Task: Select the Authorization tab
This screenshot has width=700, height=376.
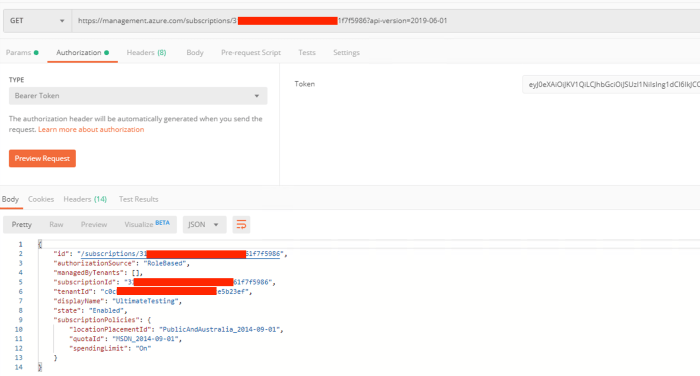Action: pos(83,53)
